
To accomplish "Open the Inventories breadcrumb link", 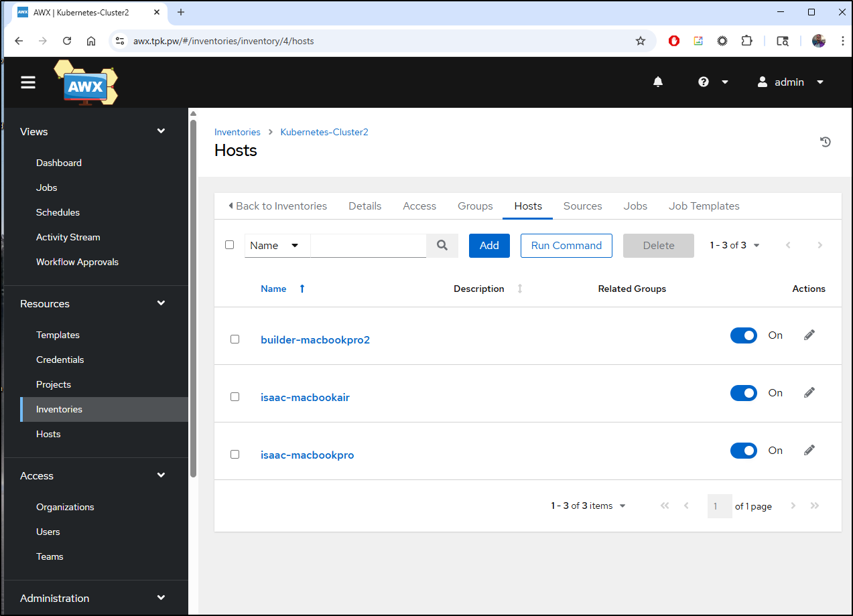I will pyautogui.click(x=237, y=132).
